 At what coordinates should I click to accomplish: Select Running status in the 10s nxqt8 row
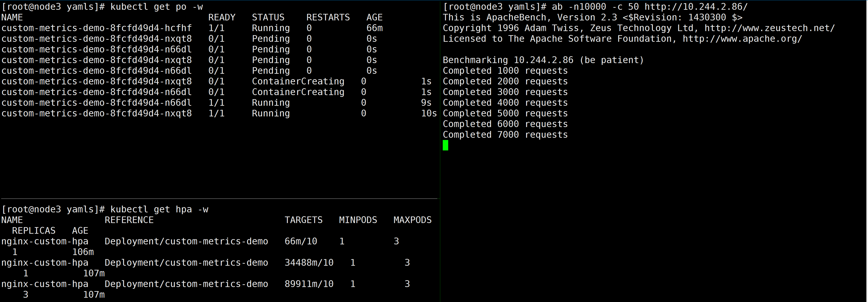pos(271,113)
